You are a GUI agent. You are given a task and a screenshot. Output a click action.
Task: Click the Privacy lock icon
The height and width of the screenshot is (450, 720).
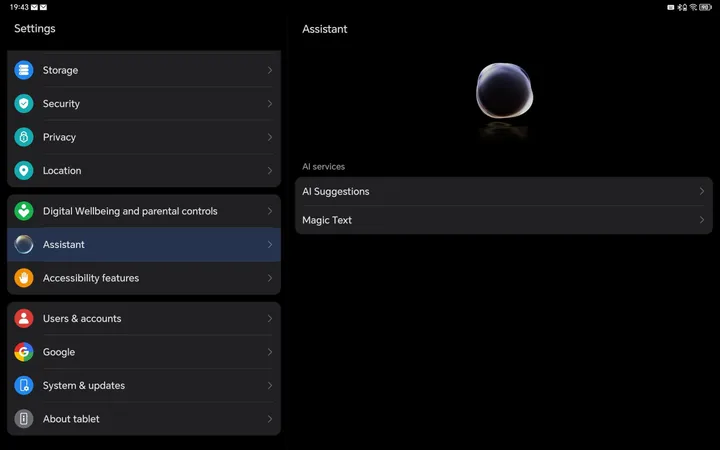(24, 137)
